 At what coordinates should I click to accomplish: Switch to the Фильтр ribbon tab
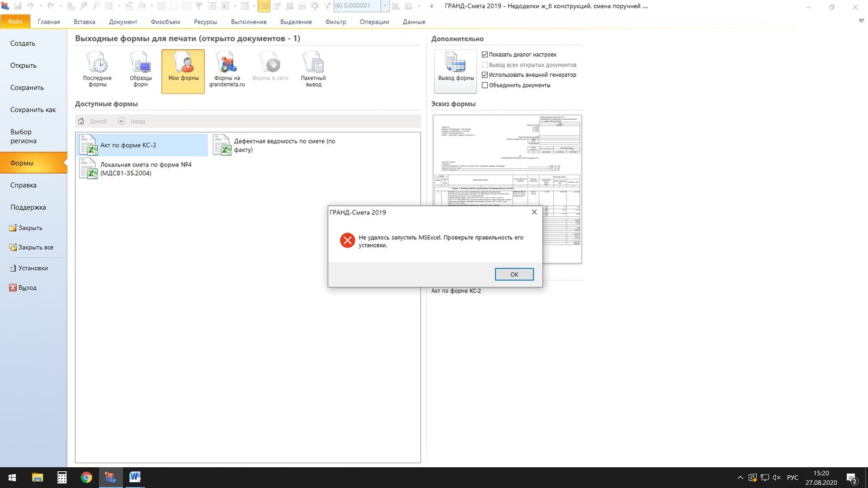pos(336,22)
